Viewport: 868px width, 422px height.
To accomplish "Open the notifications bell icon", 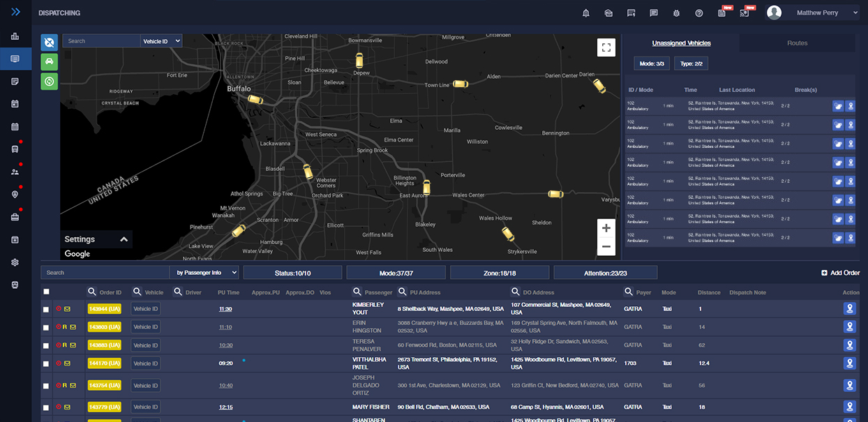I will [586, 13].
